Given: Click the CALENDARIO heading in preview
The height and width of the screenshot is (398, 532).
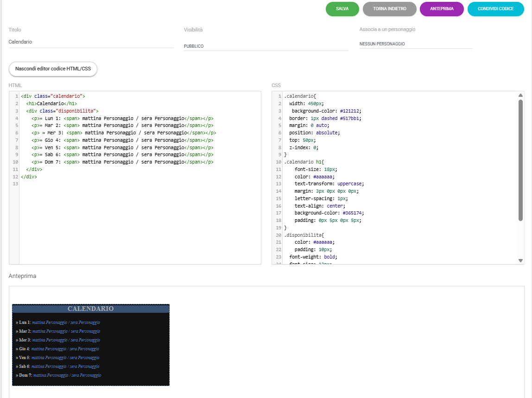Looking at the screenshot, I should [x=90, y=309].
